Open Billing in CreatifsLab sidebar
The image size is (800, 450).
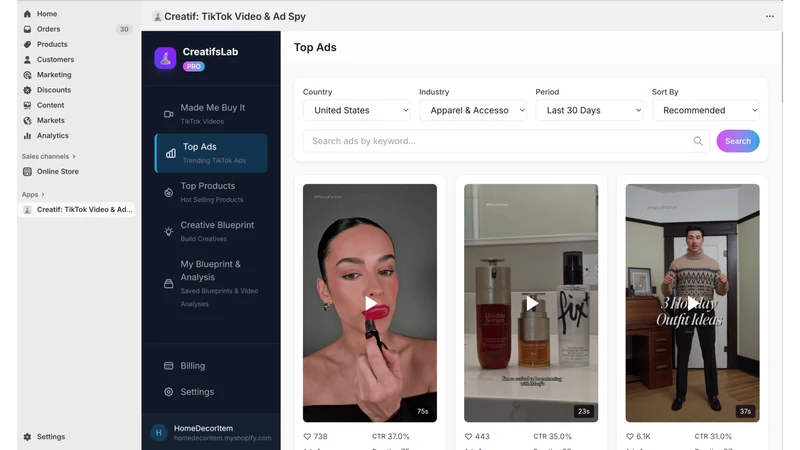click(x=211, y=366)
